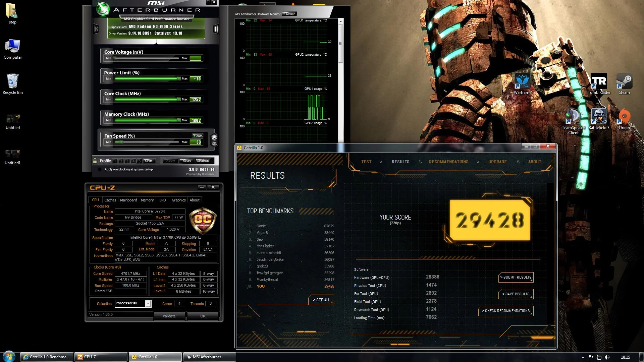The height and width of the screenshot is (362, 644).
Task: Enable Apply overclocking at system startup
Action: 99,169
